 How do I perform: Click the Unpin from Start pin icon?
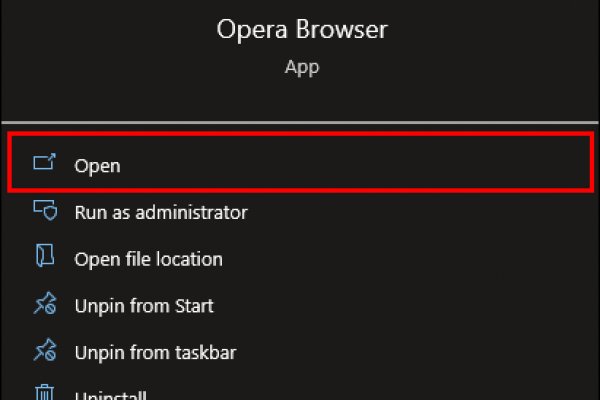tap(45, 305)
